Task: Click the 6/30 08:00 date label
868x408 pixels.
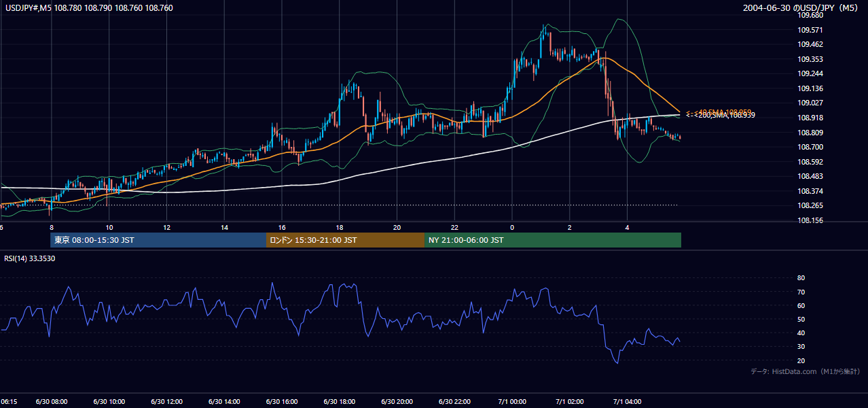Action: (x=52, y=402)
